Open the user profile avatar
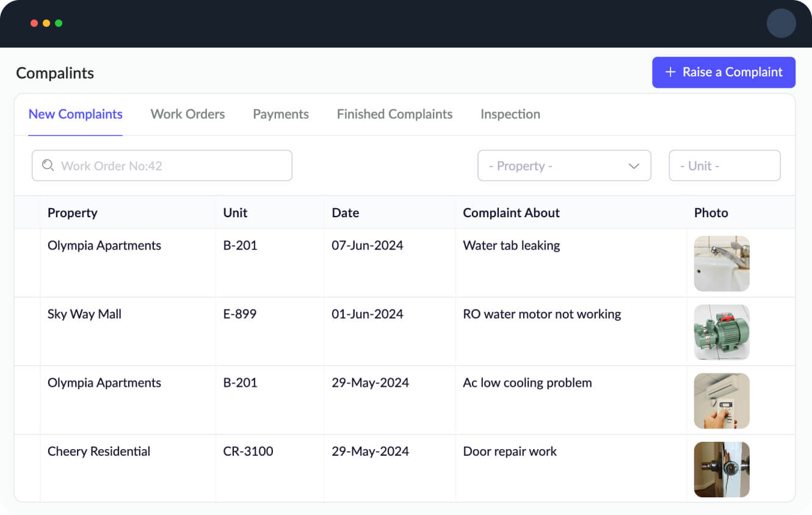Screen dimensions: 812x515 point(781,23)
